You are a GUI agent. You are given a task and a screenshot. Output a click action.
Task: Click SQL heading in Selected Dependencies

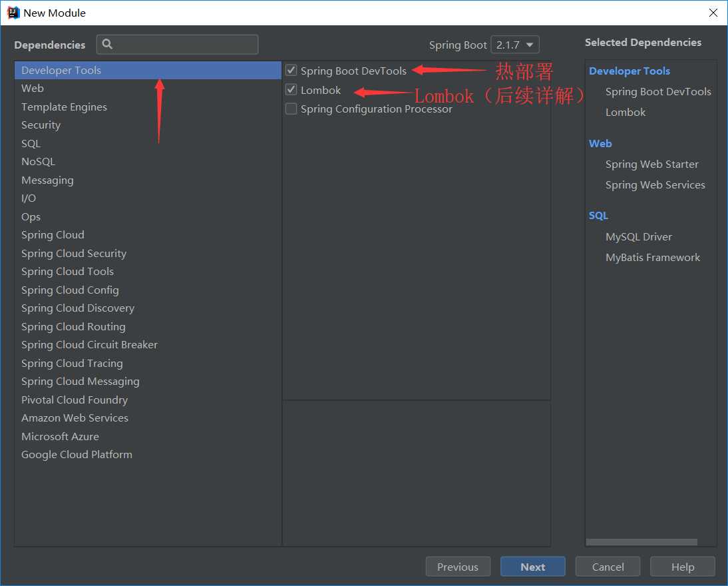598,216
